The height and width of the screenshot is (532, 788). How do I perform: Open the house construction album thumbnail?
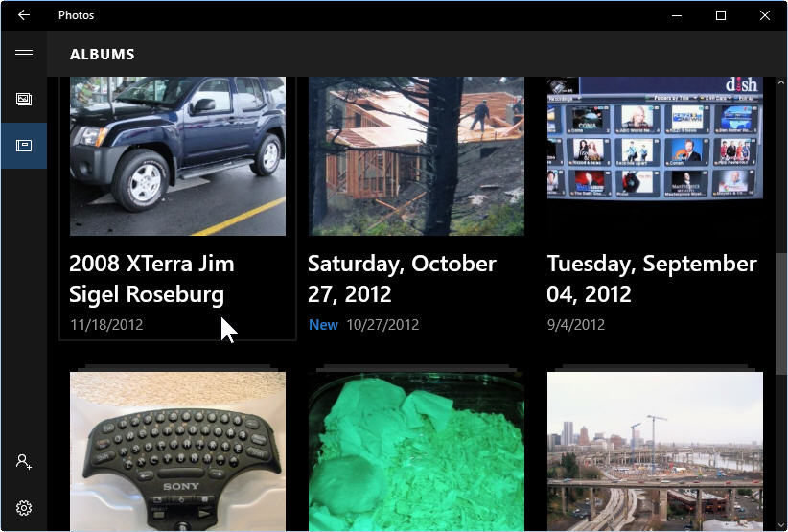(x=416, y=155)
